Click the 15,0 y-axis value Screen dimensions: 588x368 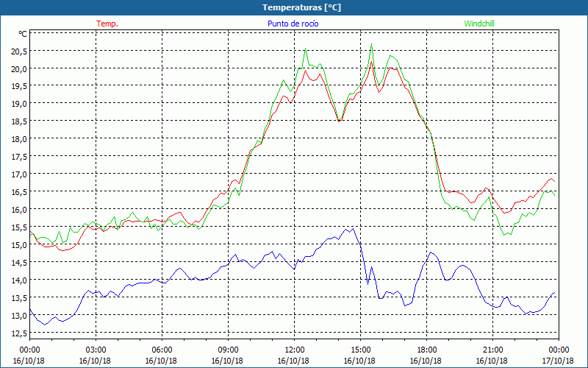[x=19, y=245]
